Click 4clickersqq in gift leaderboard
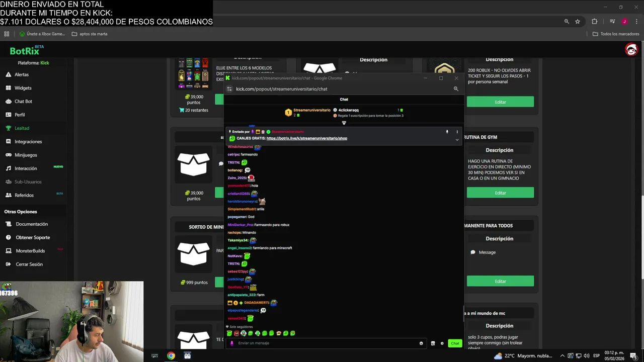The width and height of the screenshot is (644, 362). tap(348, 110)
